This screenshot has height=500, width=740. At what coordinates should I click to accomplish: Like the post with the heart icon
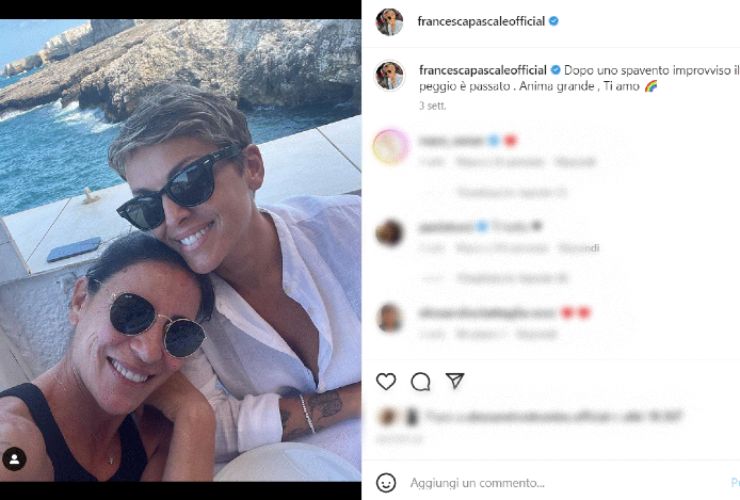386,381
